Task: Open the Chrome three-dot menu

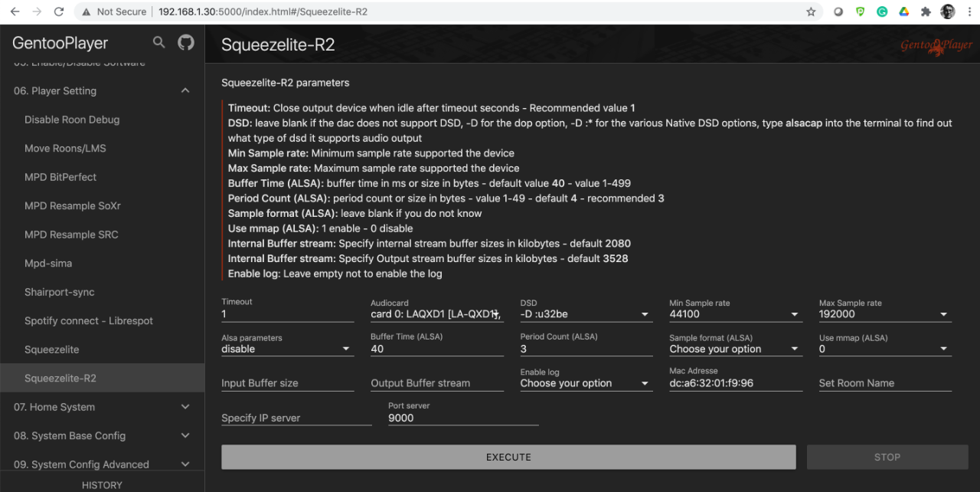Action: tap(969, 11)
